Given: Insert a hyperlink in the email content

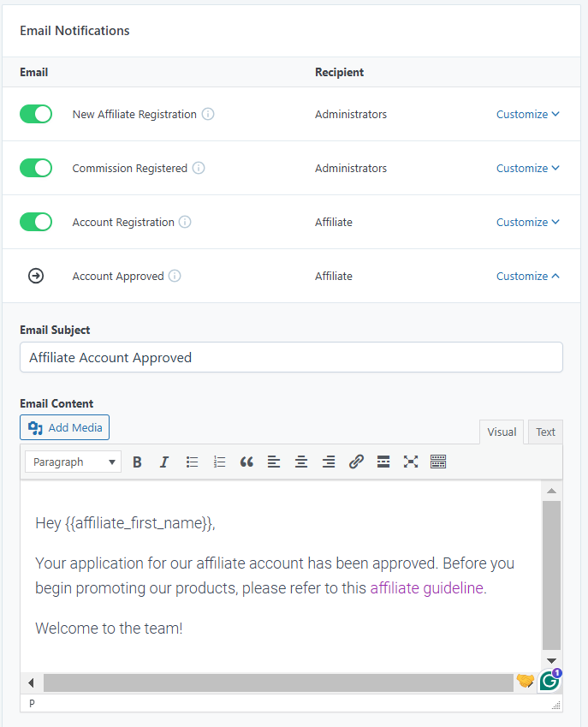Looking at the screenshot, I should pyautogui.click(x=356, y=462).
